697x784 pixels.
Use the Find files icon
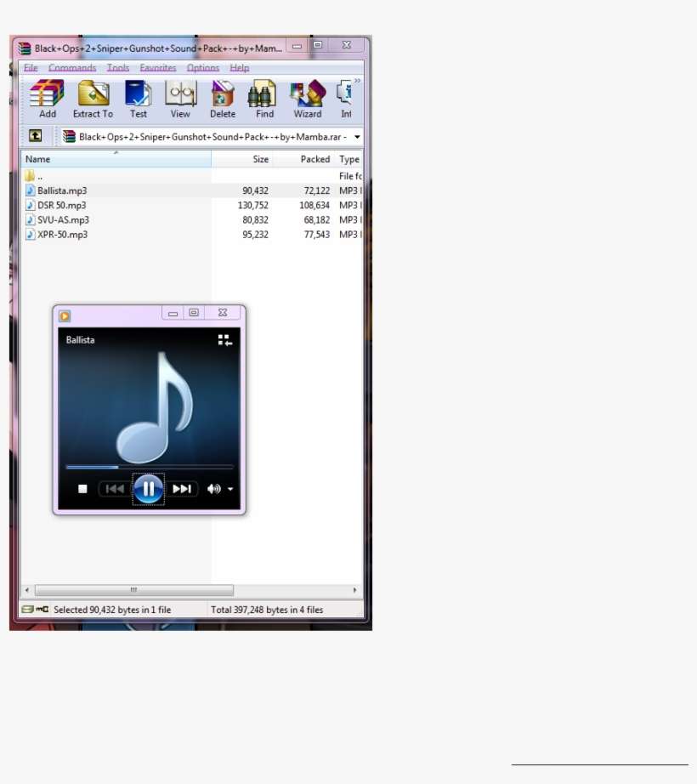click(263, 98)
